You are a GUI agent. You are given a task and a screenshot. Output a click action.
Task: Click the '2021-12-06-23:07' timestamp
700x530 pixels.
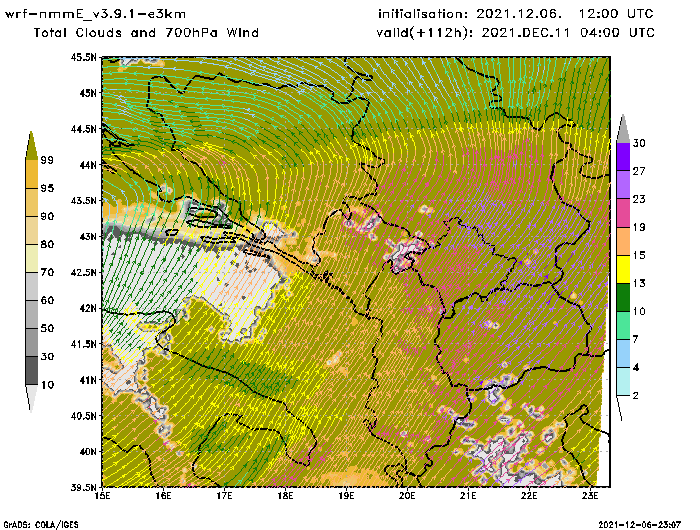click(x=640, y=525)
